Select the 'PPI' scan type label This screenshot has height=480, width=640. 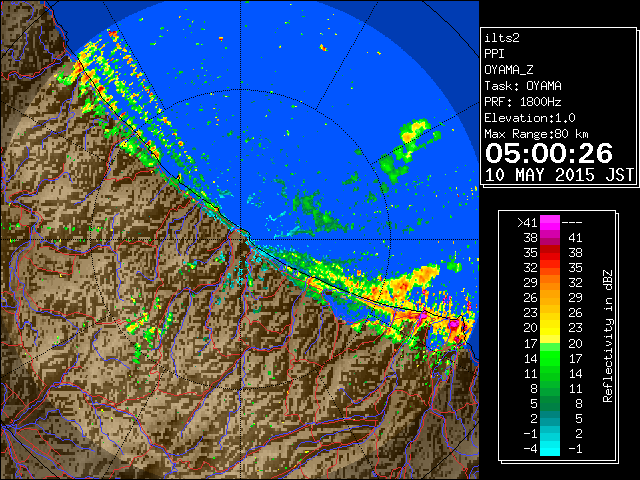(x=494, y=54)
